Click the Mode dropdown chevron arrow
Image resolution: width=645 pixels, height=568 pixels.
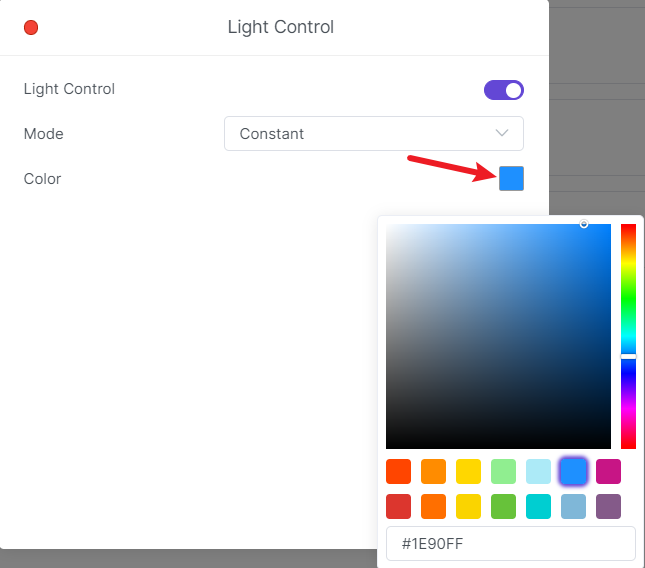502,134
